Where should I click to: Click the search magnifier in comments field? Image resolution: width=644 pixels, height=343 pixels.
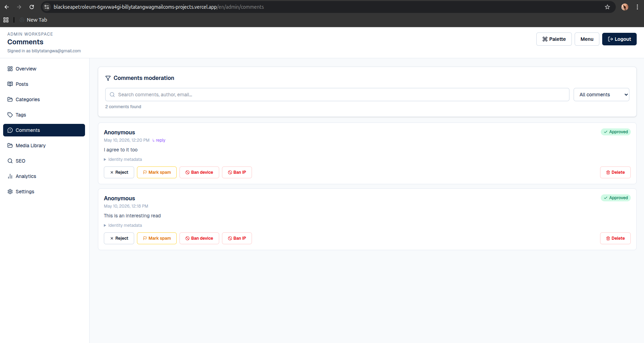[112, 95]
